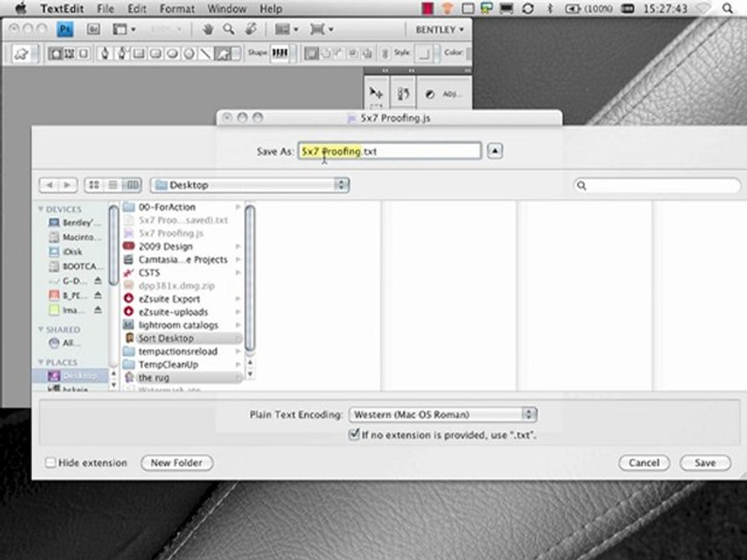The height and width of the screenshot is (560, 747).
Task: Open the Photoshop view extras dropdown
Action: tap(124, 30)
